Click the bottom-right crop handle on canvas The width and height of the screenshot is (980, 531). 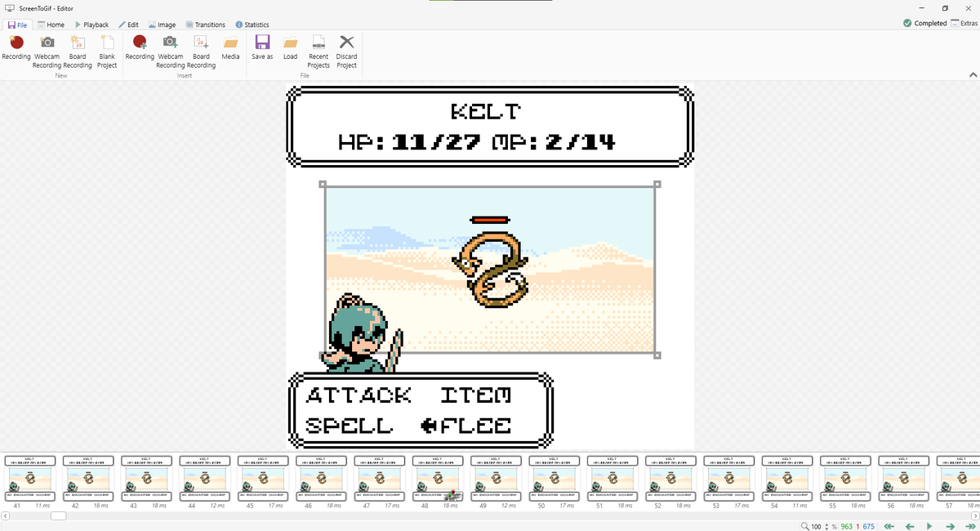click(x=657, y=355)
